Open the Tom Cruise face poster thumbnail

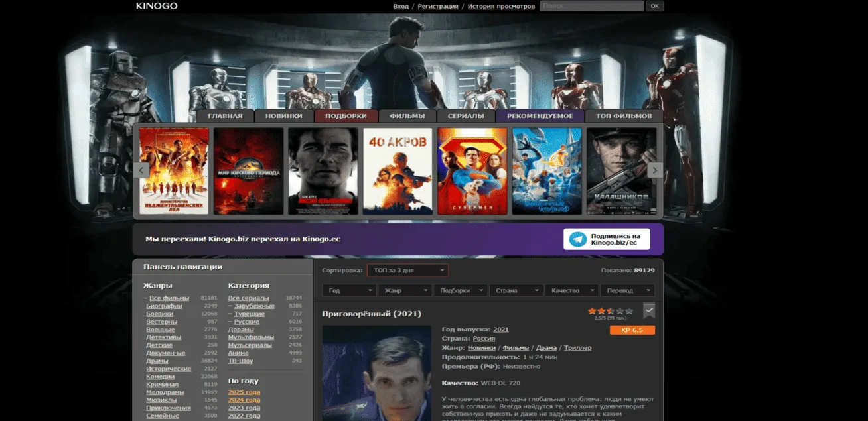pyautogui.click(x=323, y=171)
